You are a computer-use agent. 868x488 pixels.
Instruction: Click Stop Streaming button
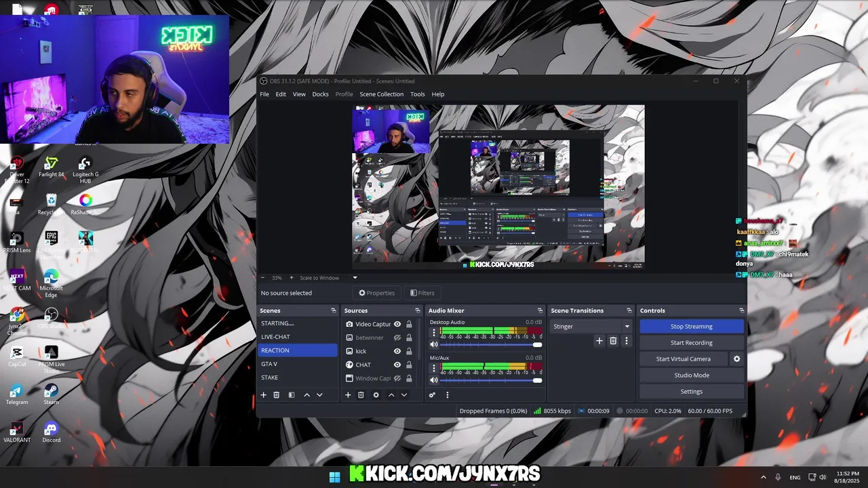pos(692,327)
